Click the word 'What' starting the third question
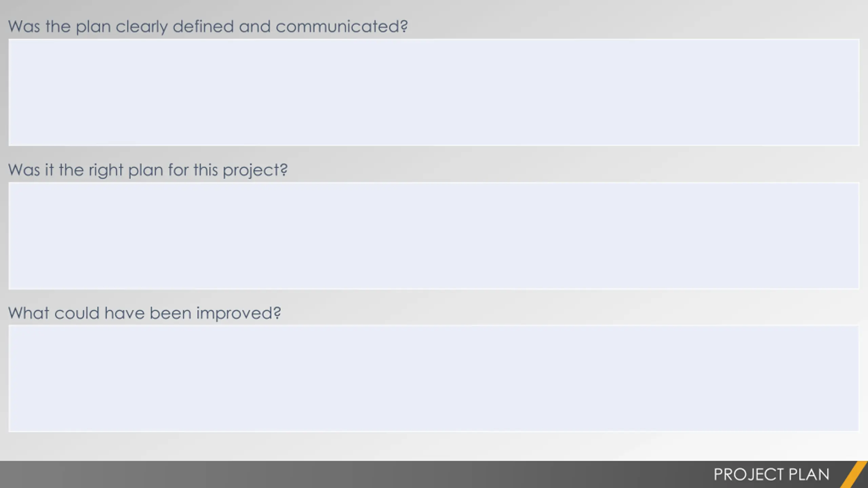Screen dimensions: 868x488 (x=29, y=313)
